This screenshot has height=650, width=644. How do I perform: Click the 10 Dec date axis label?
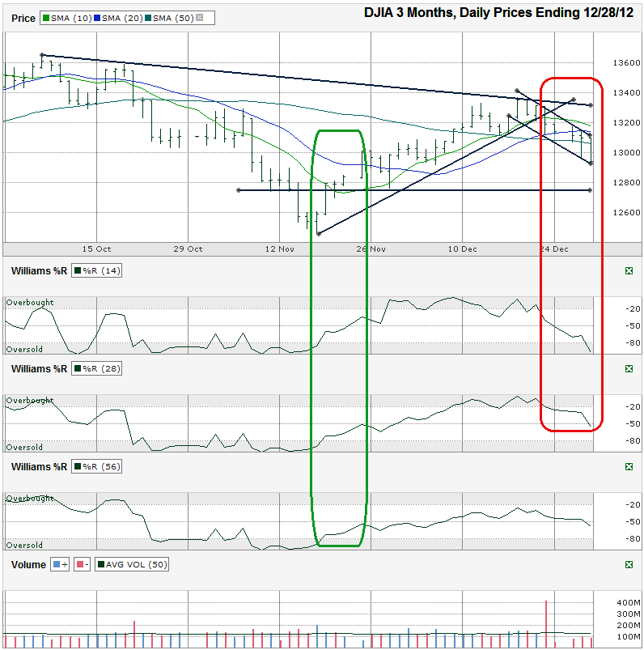tap(463, 249)
